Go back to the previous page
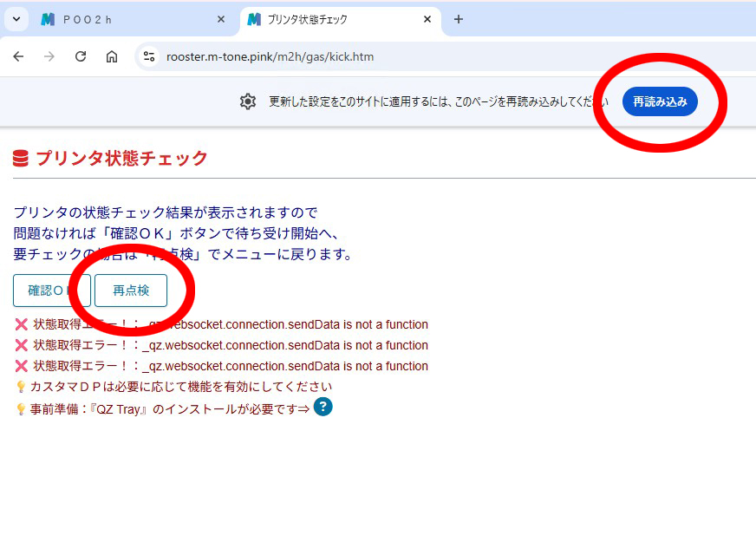This screenshot has height=555, width=756. (x=18, y=56)
